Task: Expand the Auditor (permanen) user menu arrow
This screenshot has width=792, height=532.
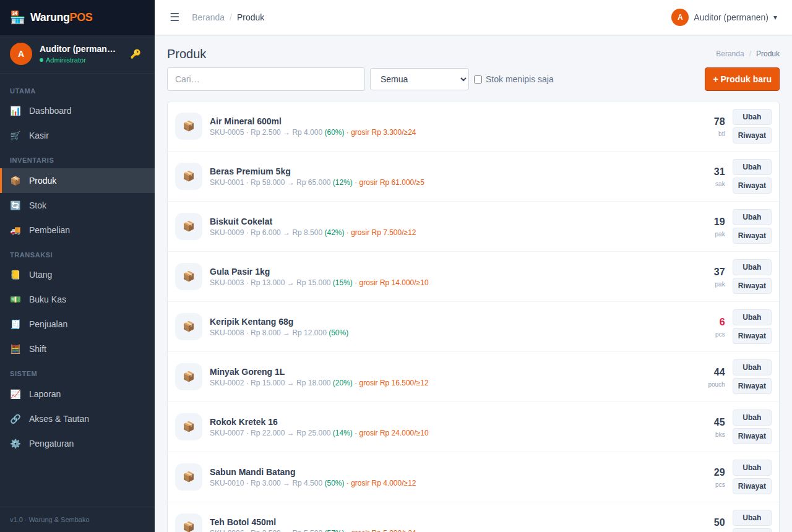Action: click(x=775, y=17)
